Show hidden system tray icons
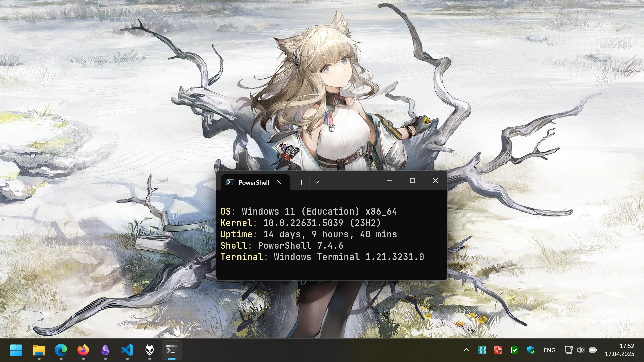Viewport: 644px width, 362px height. tap(466, 350)
